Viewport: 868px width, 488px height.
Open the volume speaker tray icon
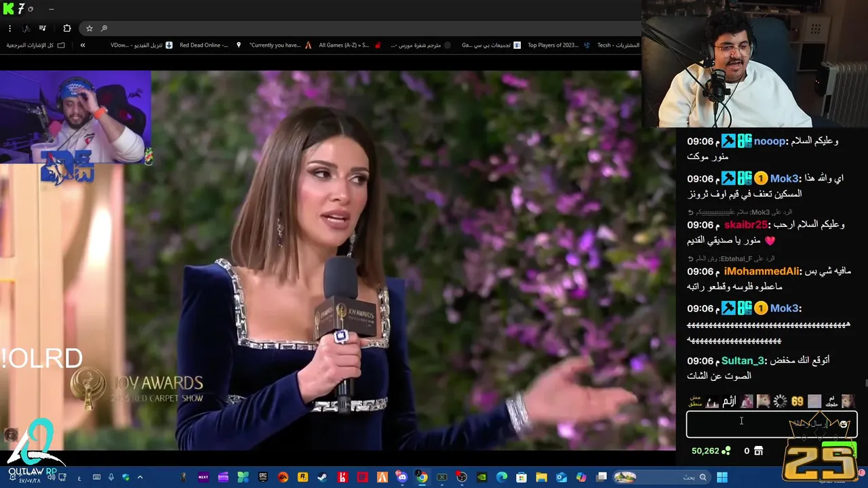pos(52,478)
